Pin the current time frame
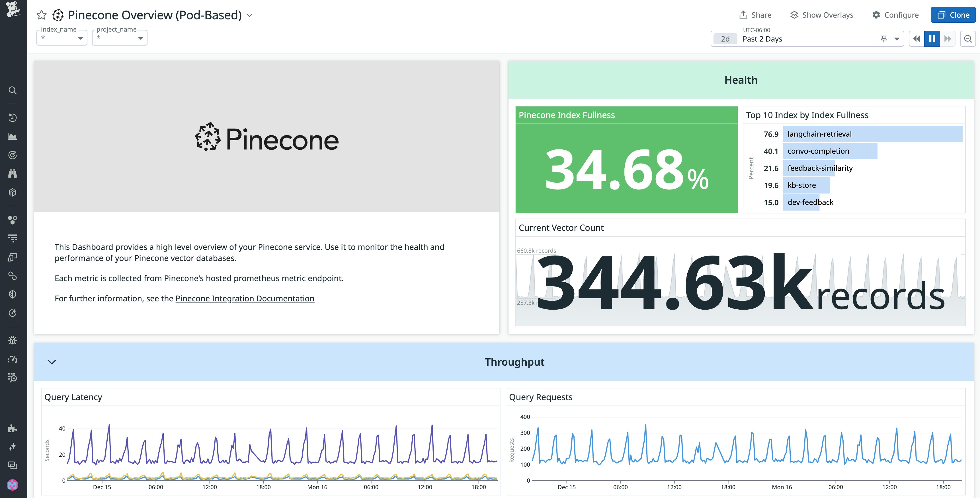This screenshot has width=980, height=498. click(883, 38)
